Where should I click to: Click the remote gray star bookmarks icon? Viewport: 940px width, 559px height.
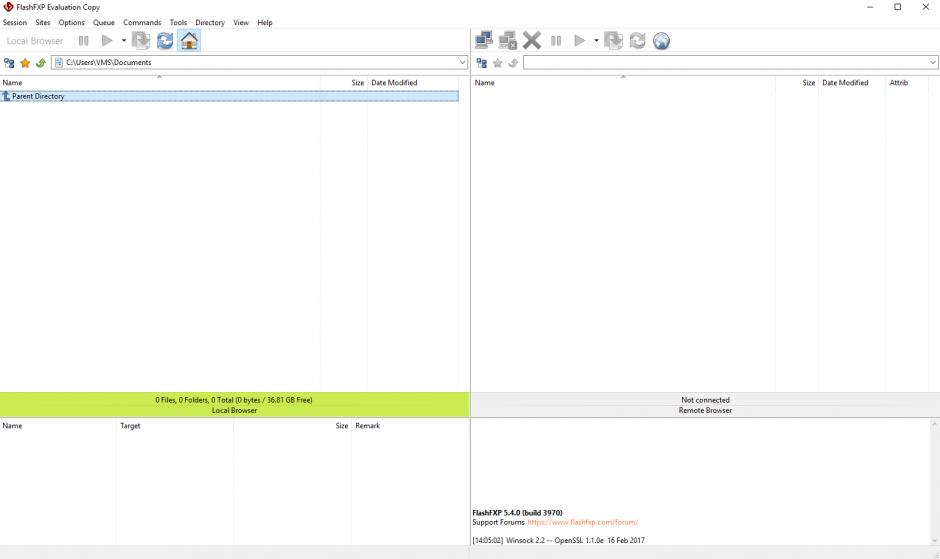coord(498,62)
